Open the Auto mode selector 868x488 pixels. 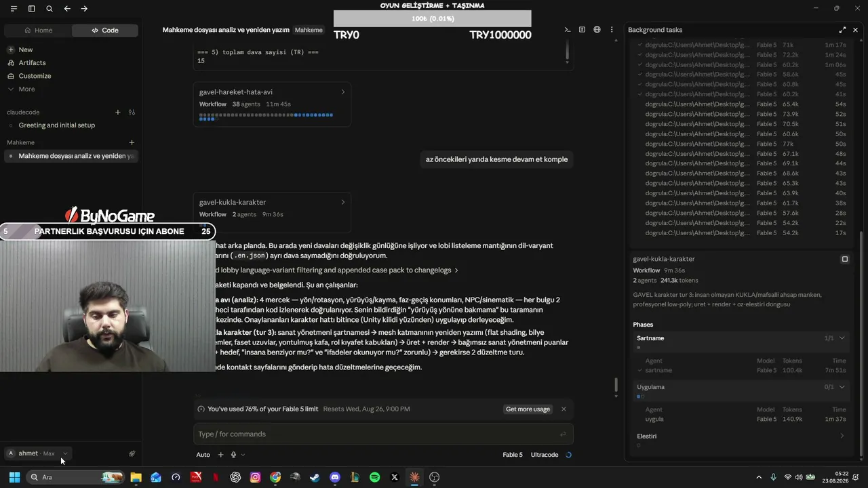pyautogui.click(x=203, y=455)
